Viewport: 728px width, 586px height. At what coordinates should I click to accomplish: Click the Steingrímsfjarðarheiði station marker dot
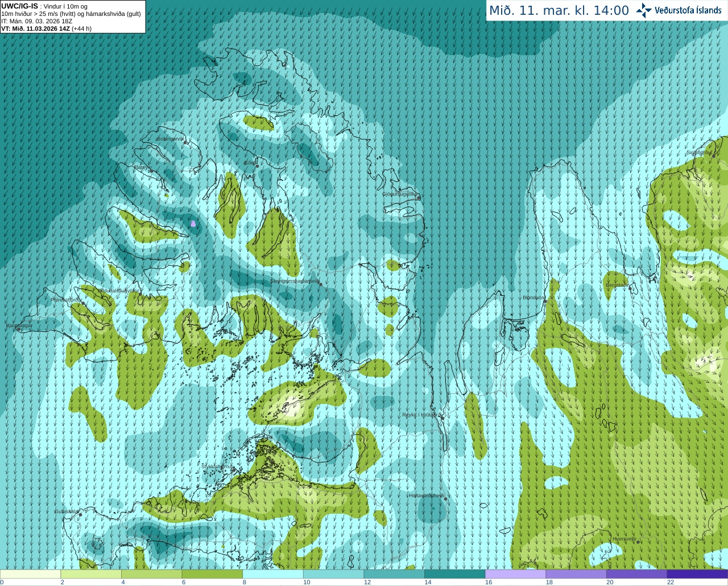pos(321,284)
